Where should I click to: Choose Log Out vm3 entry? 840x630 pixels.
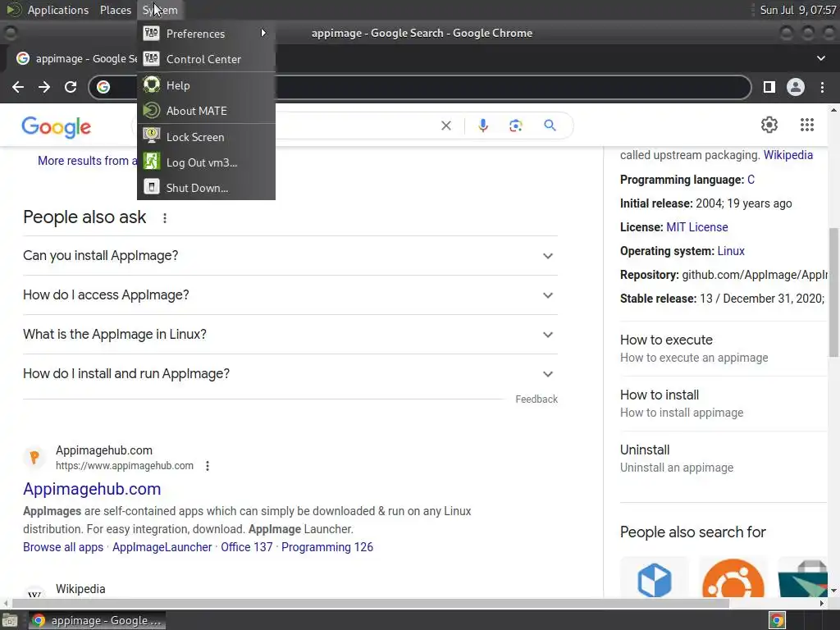point(206,162)
